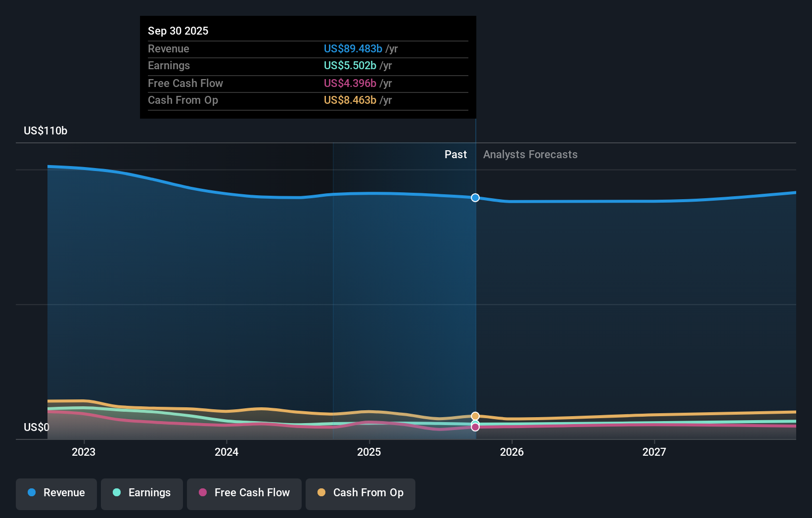Click the Revenue value in the tooltip
Viewport: 812px width, 518px height.
pyautogui.click(x=352, y=49)
